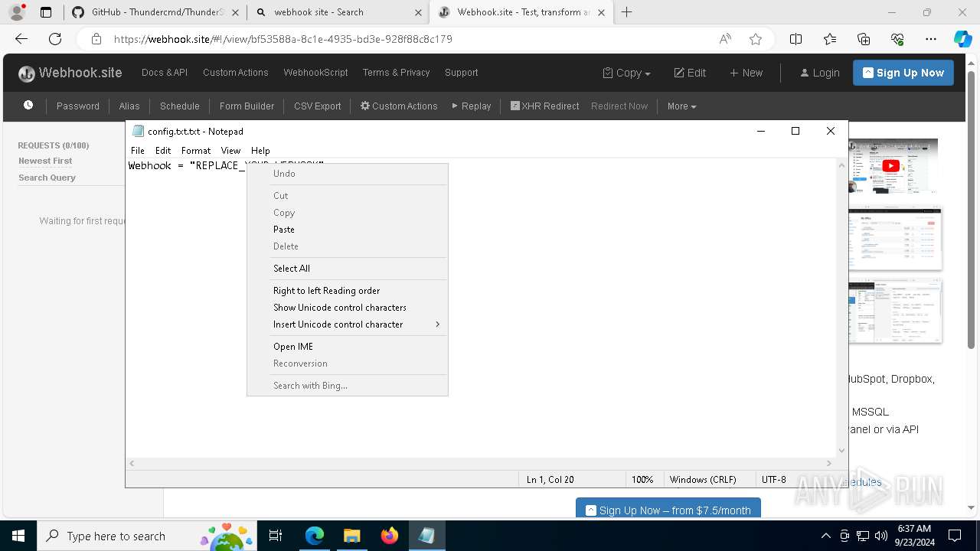This screenshot has width=980, height=551.
Task: Open the Copilot icon in Edge
Action: (962, 39)
